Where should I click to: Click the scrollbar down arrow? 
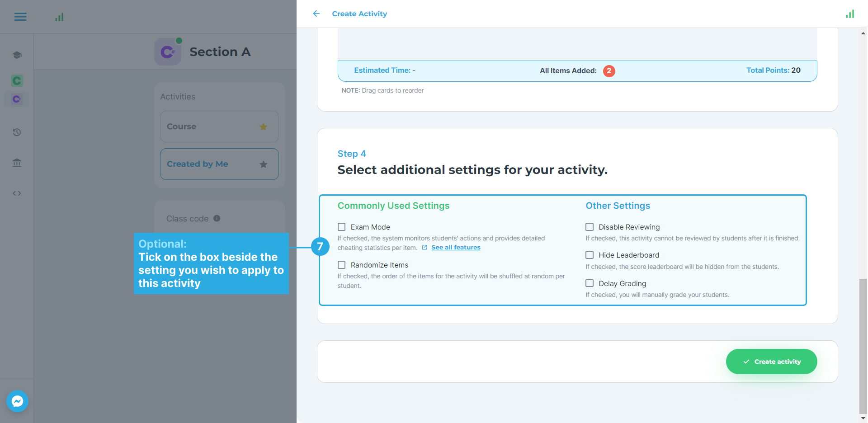tap(863, 418)
